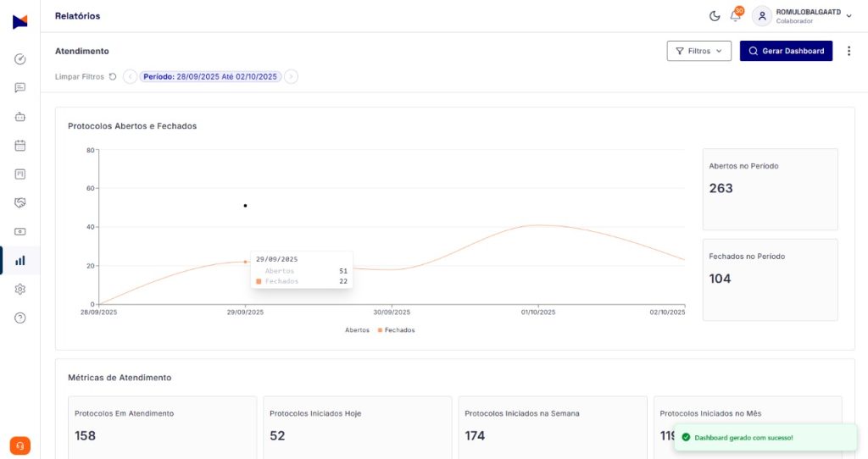The width and height of the screenshot is (868, 459).
Task: Click the orange headset support button
Action: coord(19,445)
